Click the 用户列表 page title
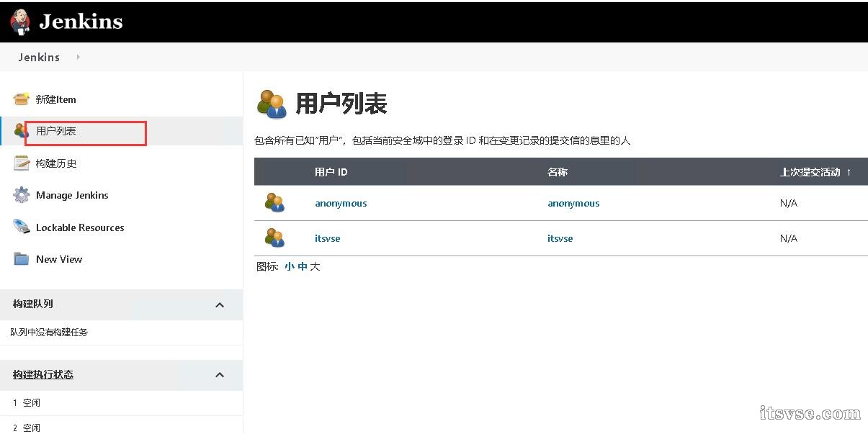The height and width of the screenshot is (434, 868). 341,104
